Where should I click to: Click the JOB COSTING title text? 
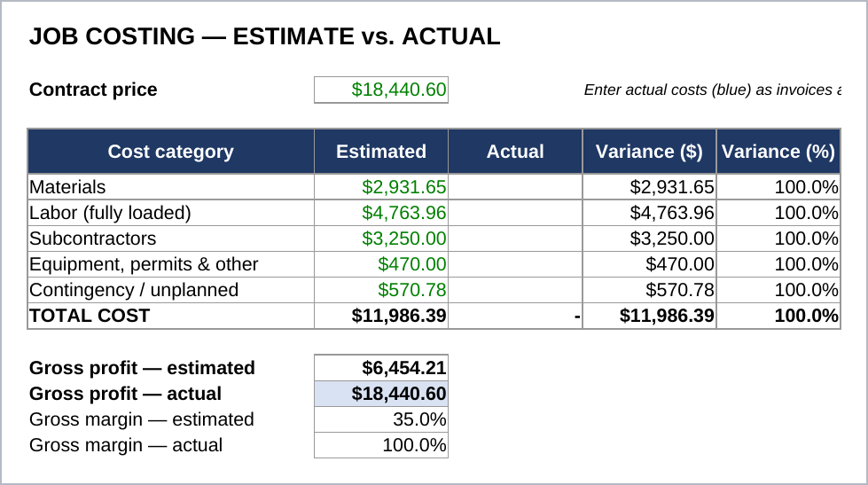click(264, 36)
